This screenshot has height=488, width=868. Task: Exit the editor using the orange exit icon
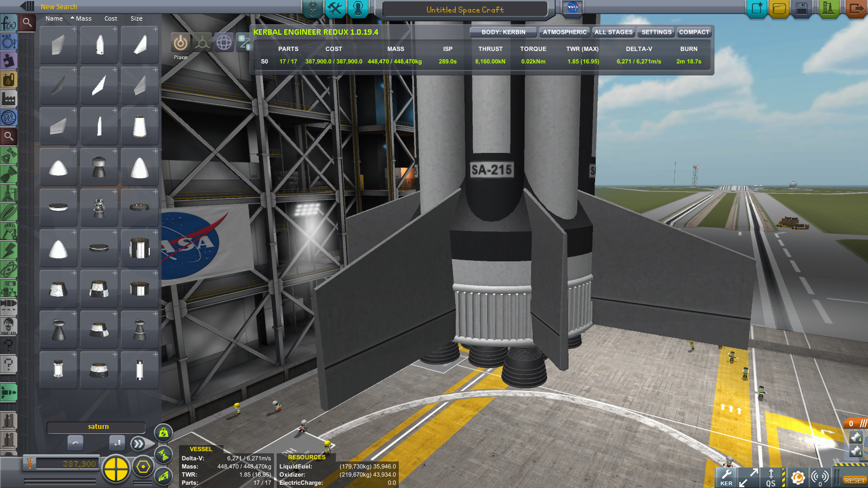[856, 9]
